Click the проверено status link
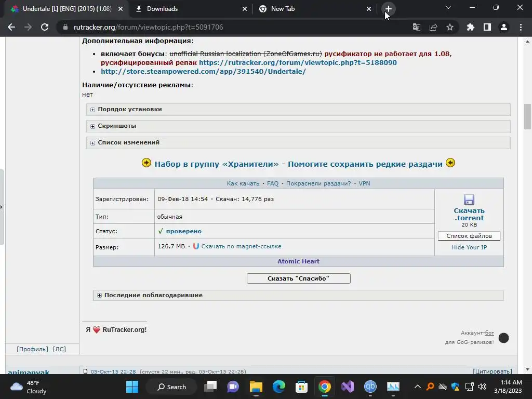This screenshot has width=532, height=399. point(183,231)
